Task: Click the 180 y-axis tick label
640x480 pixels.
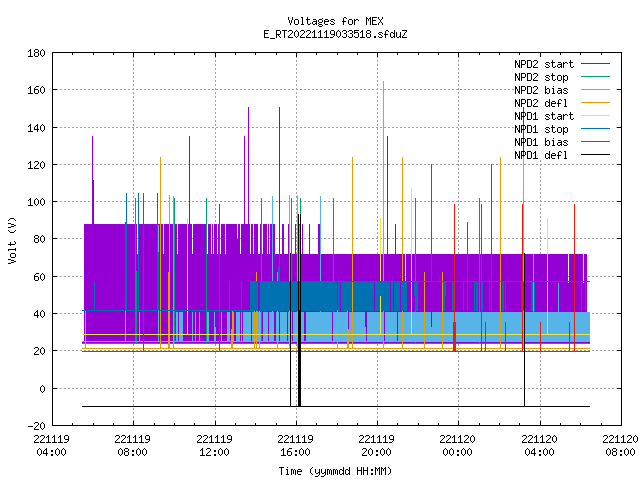Action: 36,53
